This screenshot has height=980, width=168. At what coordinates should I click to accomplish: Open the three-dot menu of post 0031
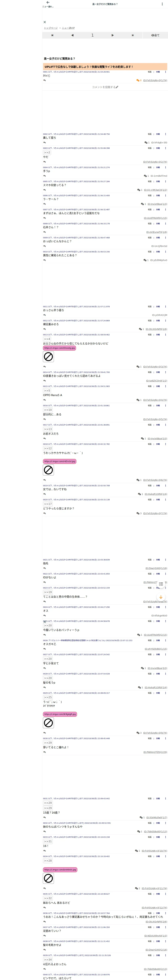[165, 799]
